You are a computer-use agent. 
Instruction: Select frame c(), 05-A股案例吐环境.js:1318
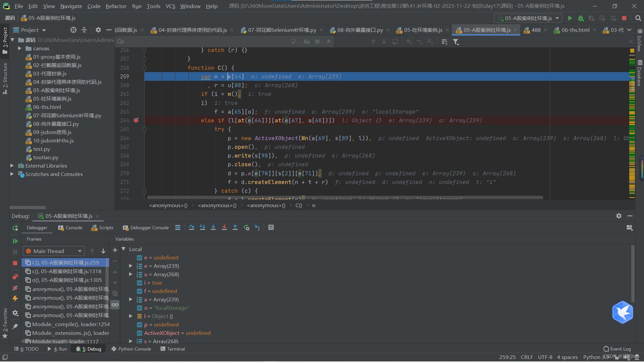point(65,271)
